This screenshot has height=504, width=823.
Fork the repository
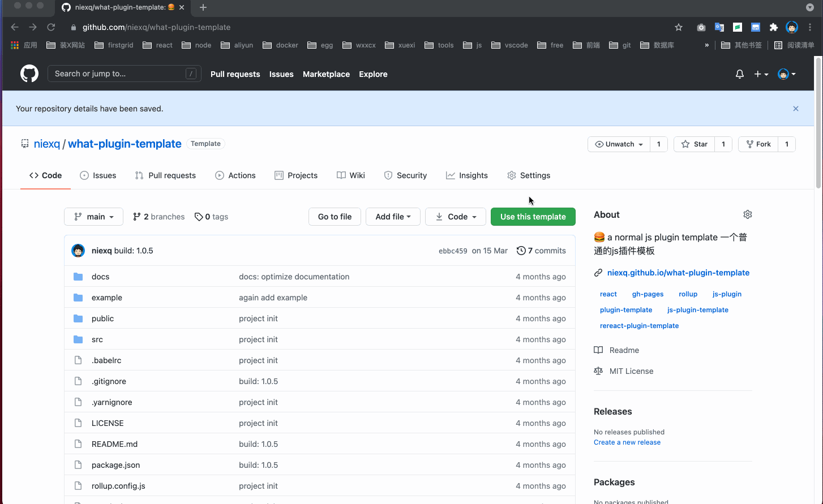[x=758, y=144]
